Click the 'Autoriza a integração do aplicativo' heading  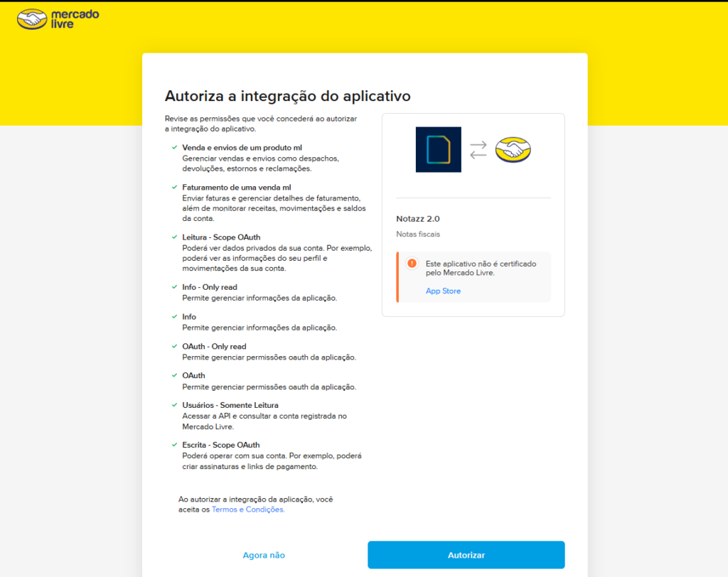point(287,96)
